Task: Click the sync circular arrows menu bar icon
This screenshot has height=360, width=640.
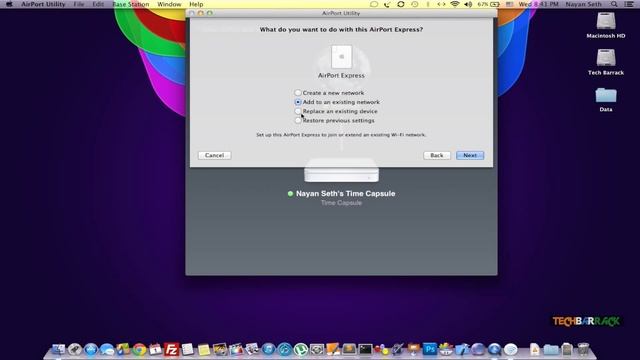Action: tap(401, 4)
